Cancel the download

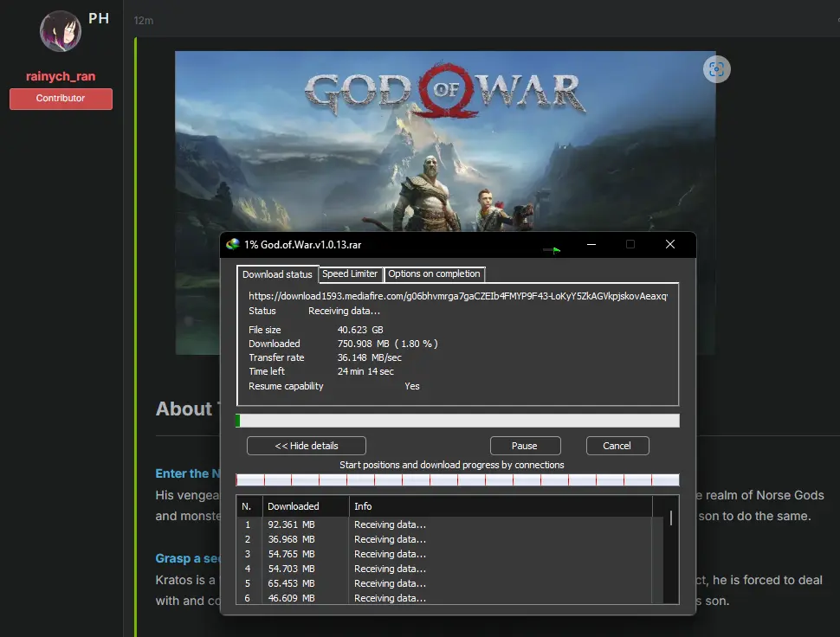coord(617,446)
